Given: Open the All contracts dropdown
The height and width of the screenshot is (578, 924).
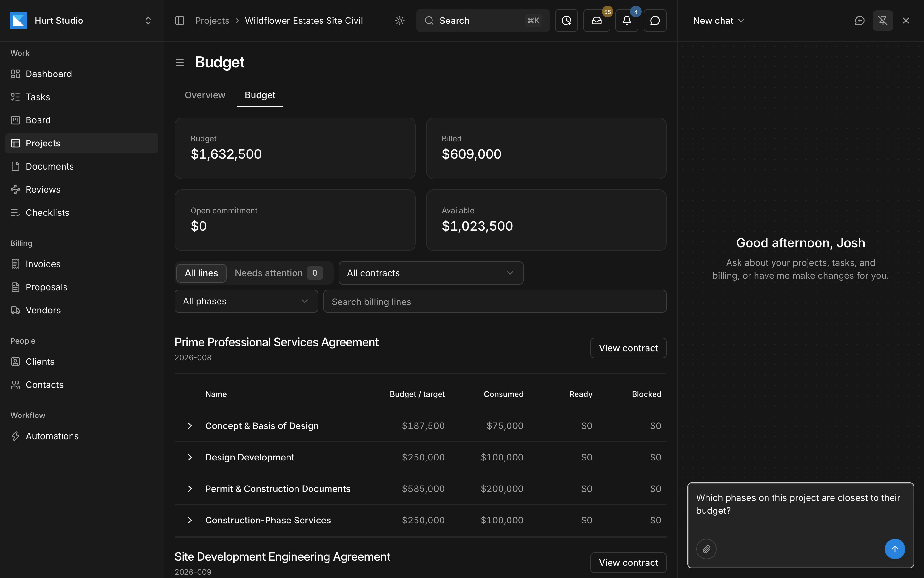Looking at the screenshot, I should click(x=431, y=273).
